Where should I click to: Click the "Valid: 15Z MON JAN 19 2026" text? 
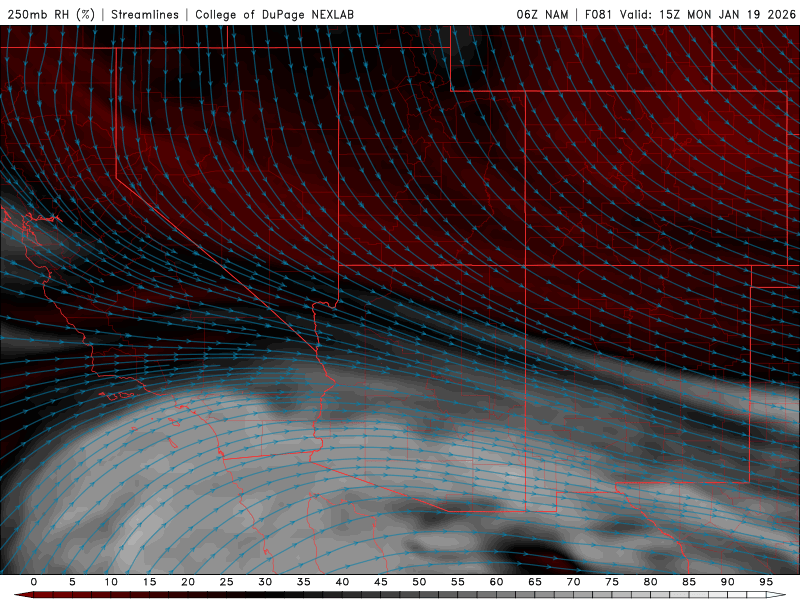(x=708, y=14)
